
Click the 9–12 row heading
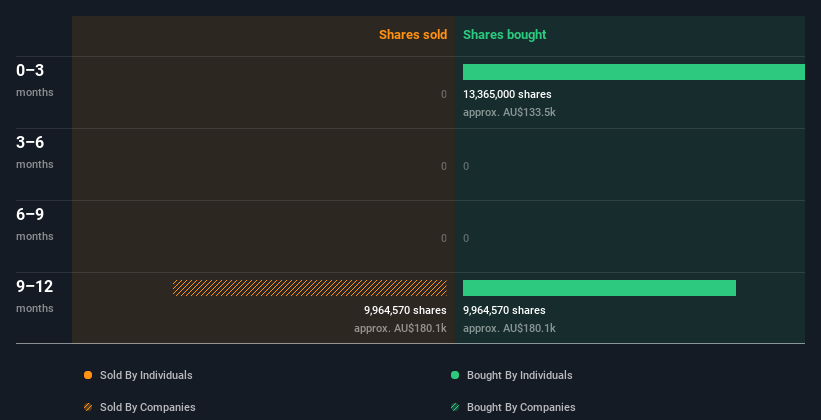coord(35,286)
